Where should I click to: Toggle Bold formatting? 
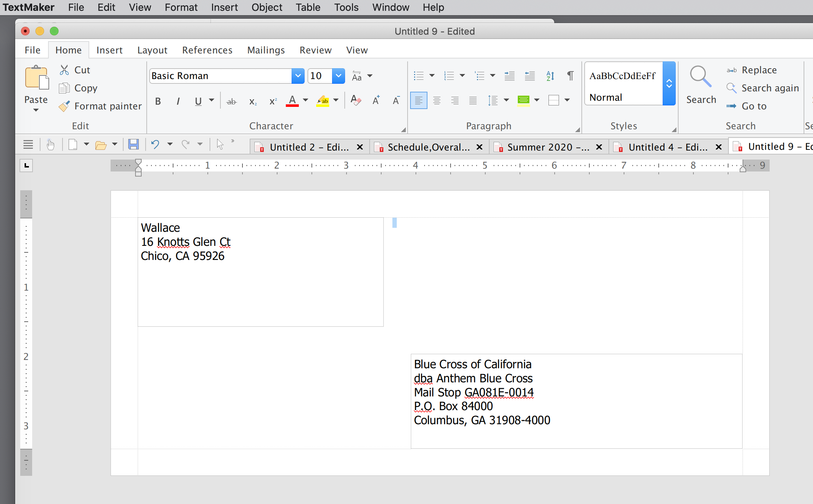(158, 101)
